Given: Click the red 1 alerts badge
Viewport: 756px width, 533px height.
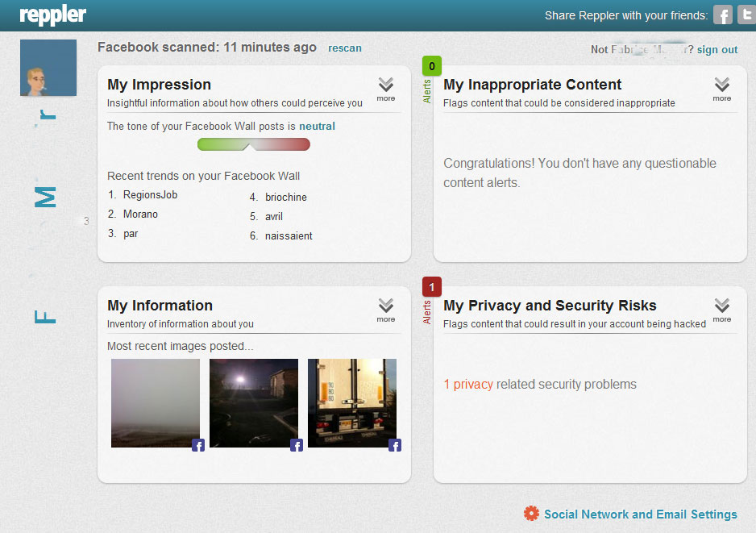Looking at the screenshot, I should pos(431,287).
